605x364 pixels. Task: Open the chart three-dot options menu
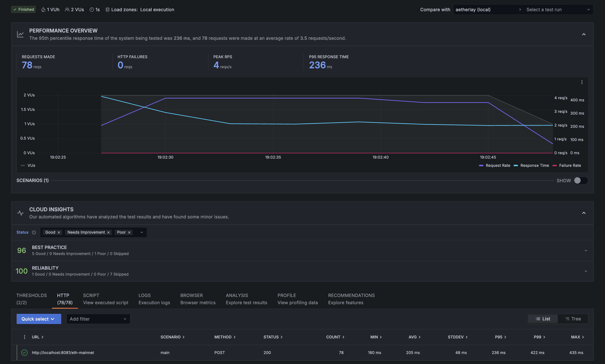pyautogui.click(x=582, y=82)
